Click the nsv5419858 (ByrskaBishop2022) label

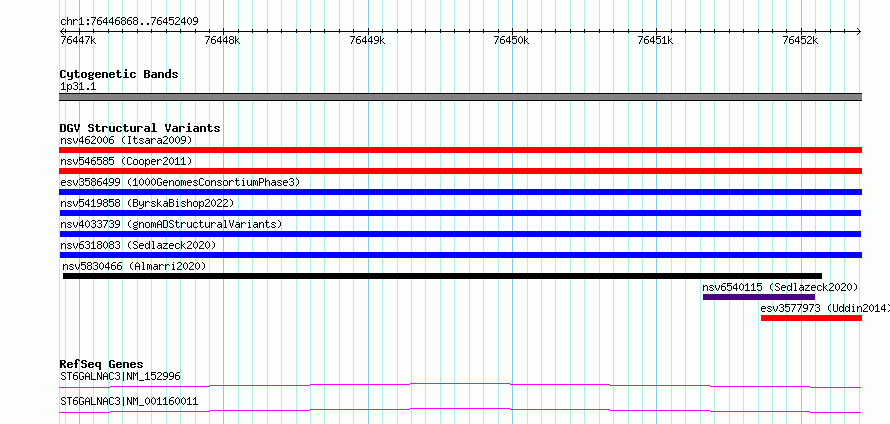point(147,203)
